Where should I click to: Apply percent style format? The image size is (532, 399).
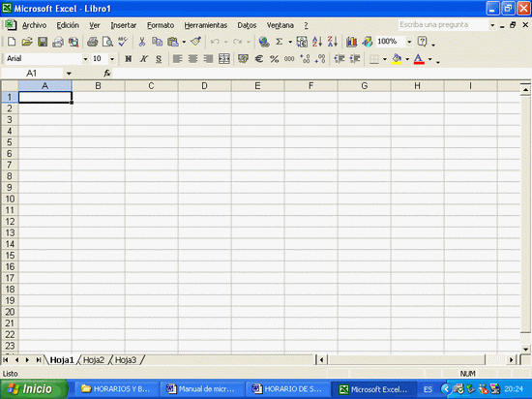tap(274, 59)
